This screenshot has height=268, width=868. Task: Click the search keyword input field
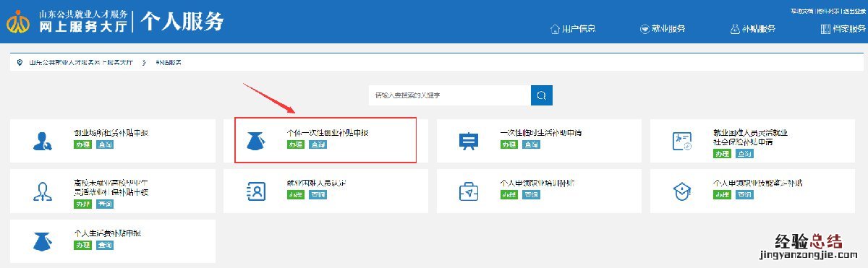[x=449, y=95]
